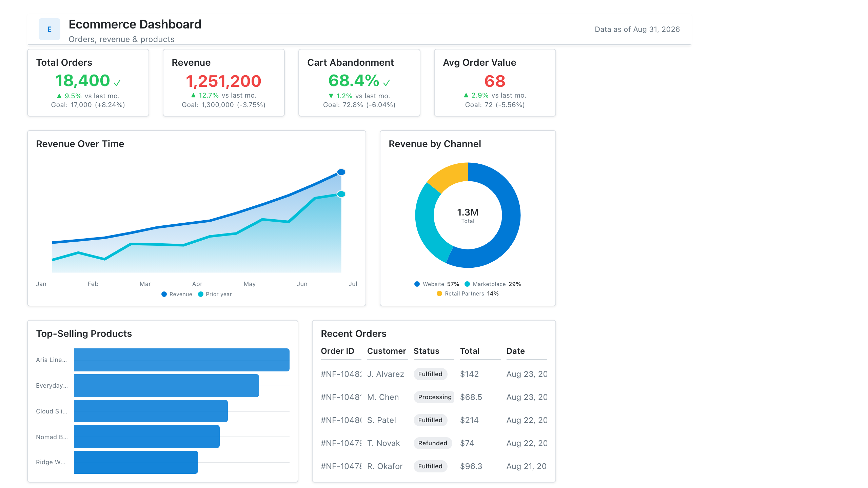The height and width of the screenshot is (488, 868).
Task: Click the green checkmark beside 18,400
Action: coord(117,83)
